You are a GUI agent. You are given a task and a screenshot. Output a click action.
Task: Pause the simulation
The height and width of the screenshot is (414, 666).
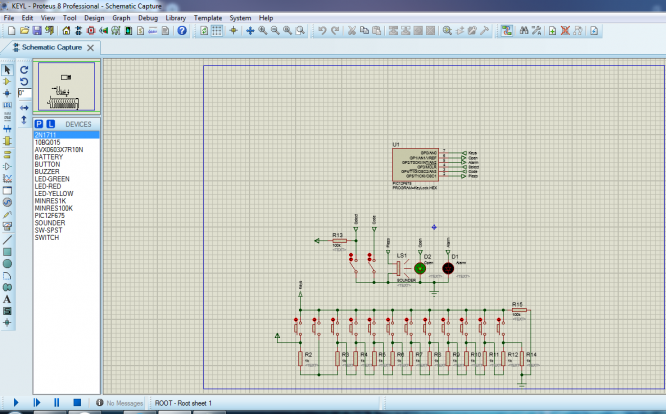tap(56, 403)
